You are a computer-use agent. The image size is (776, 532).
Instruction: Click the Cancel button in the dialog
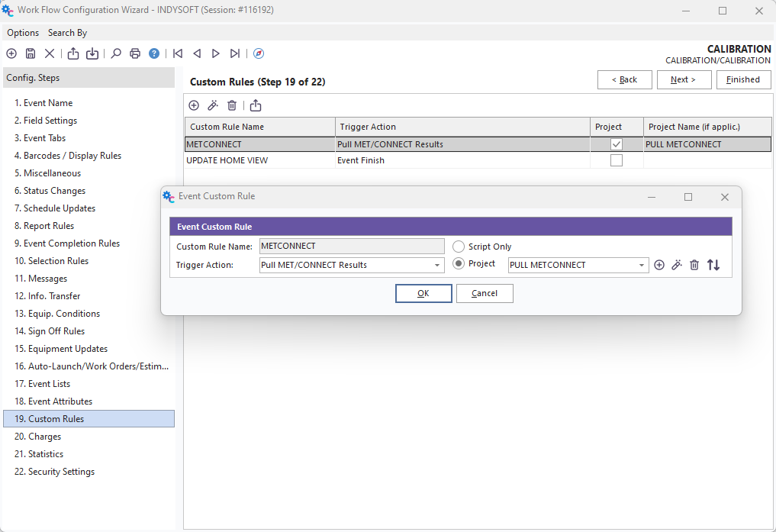(485, 293)
